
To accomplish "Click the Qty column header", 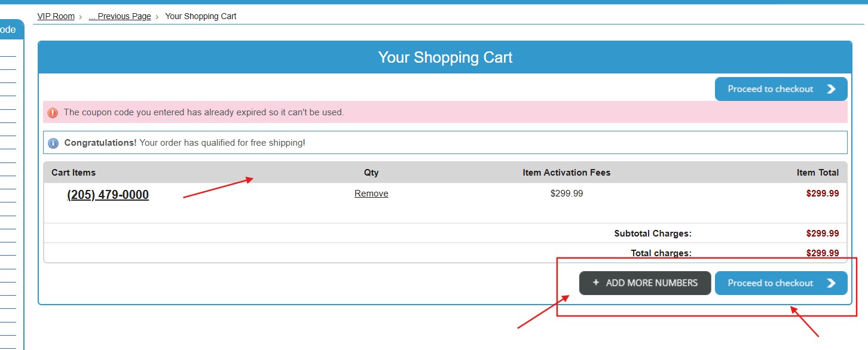I will point(371,173).
